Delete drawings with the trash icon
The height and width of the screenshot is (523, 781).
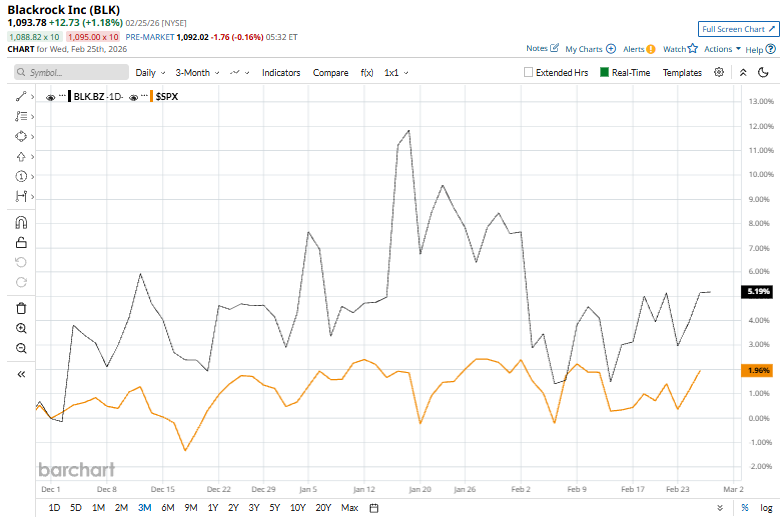click(x=21, y=308)
